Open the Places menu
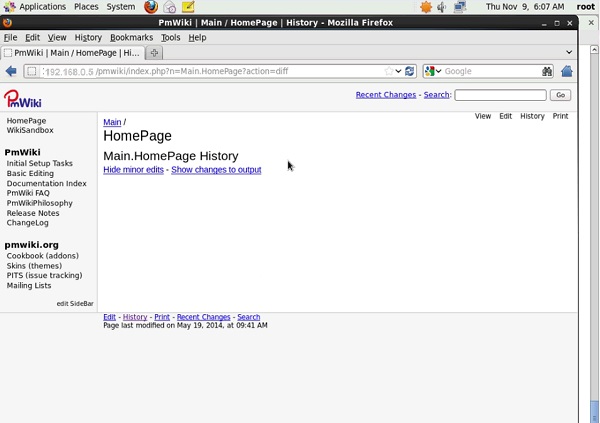 [86, 7]
